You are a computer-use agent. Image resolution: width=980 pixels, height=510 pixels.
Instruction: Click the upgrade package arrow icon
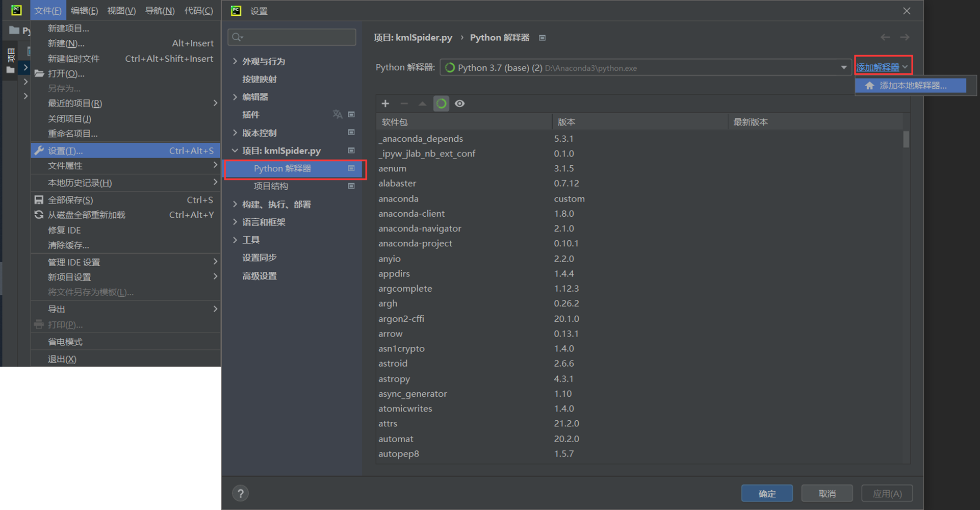click(x=422, y=104)
